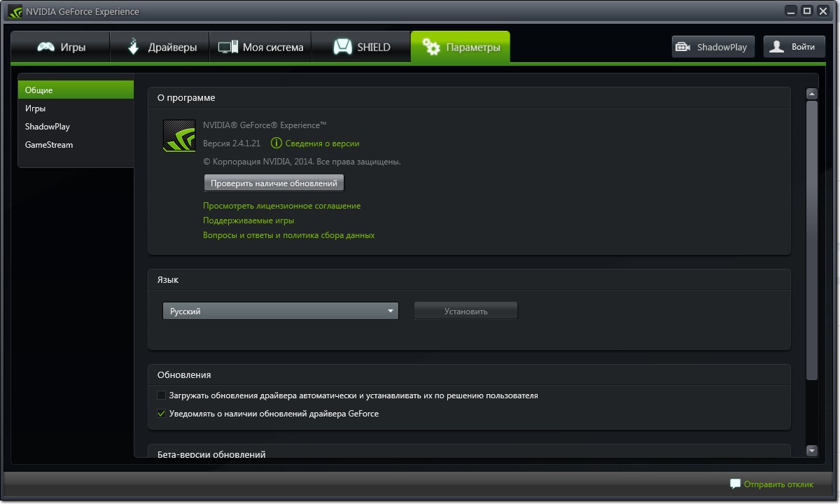Select Общие in the sidebar
Image resolution: width=840 pixels, height=504 pixels.
tap(76, 90)
